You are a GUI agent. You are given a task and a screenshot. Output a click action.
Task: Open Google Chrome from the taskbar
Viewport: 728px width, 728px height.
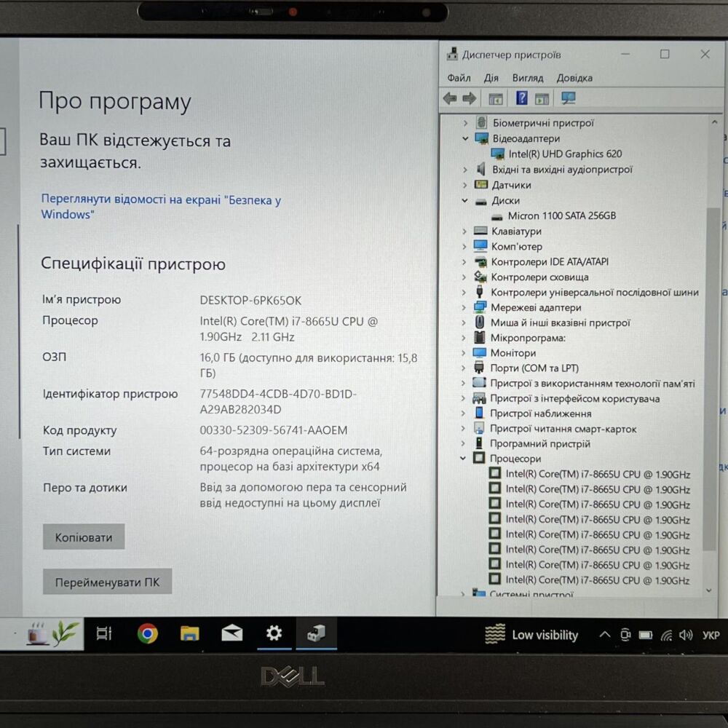click(148, 634)
